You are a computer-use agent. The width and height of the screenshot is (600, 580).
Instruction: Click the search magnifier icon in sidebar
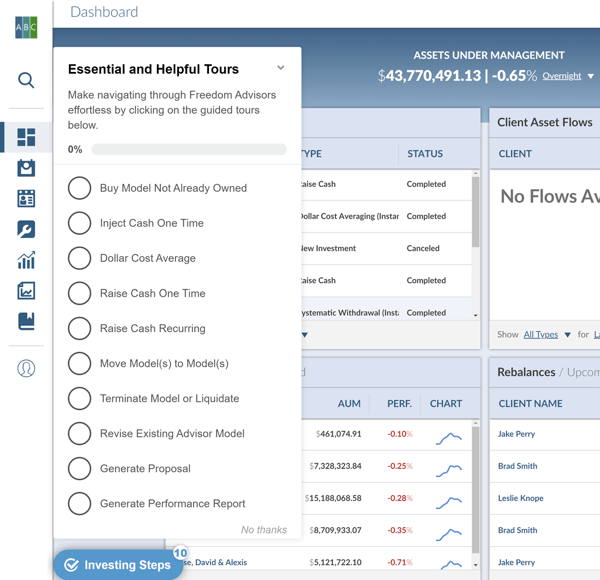point(26,80)
